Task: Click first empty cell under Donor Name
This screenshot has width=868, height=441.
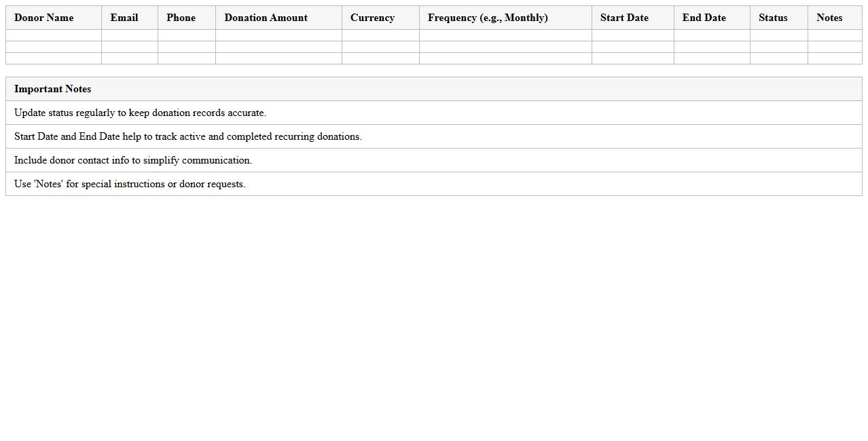Action: [x=54, y=35]
